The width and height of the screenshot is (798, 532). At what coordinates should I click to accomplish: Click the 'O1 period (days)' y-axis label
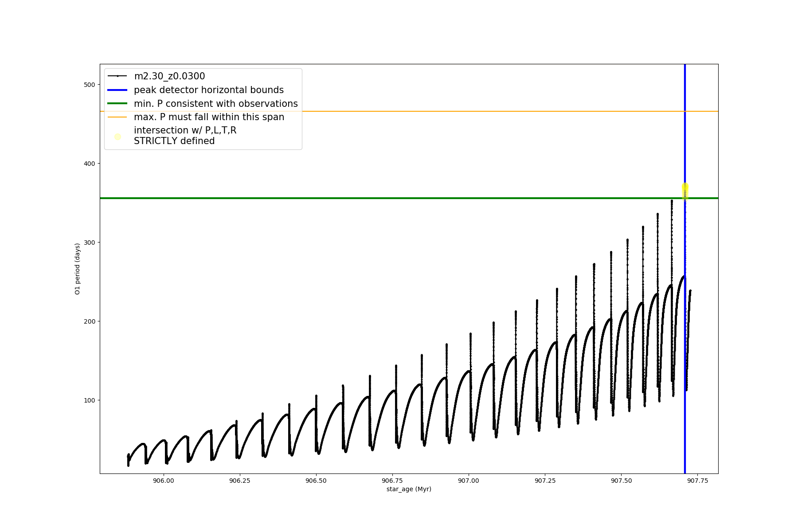77,269
